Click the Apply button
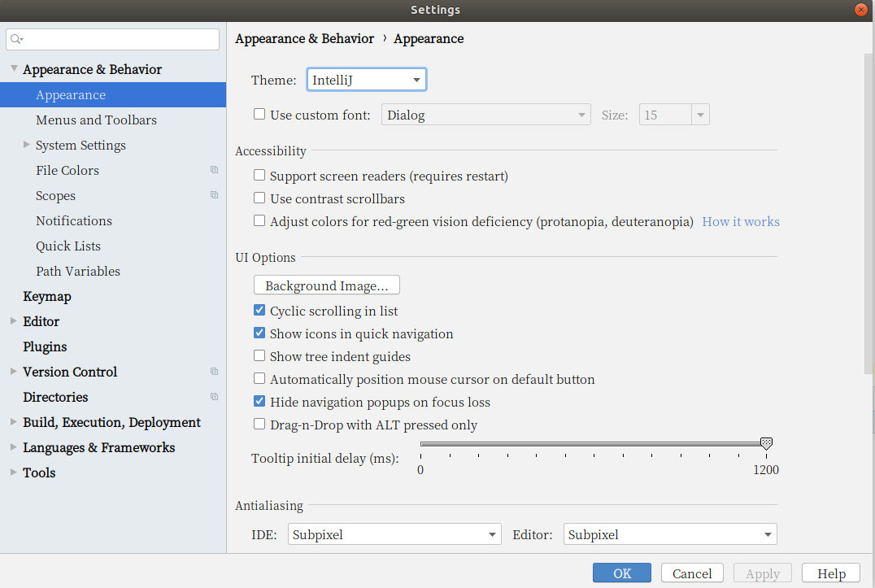Image resolution: width=875 pixels, height=588 pixels. click(x=762, y=573)
